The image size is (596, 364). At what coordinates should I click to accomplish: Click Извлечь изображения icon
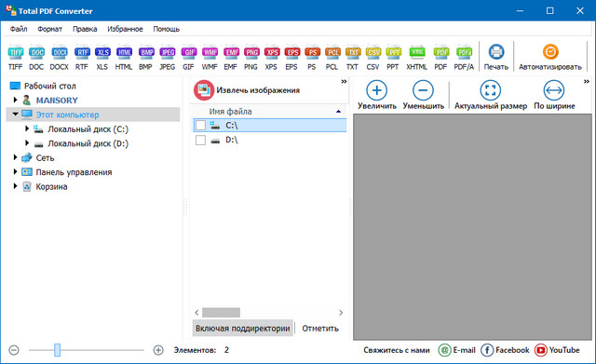(204, 90)
